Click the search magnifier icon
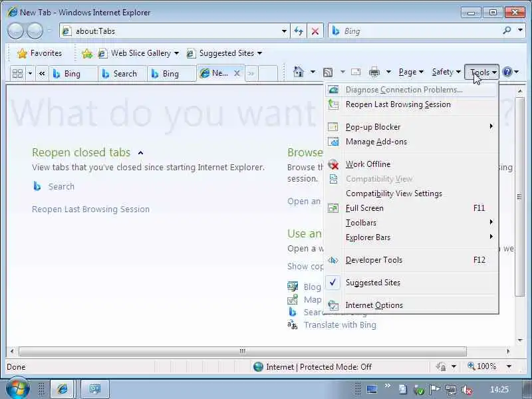 pos(507,31)
